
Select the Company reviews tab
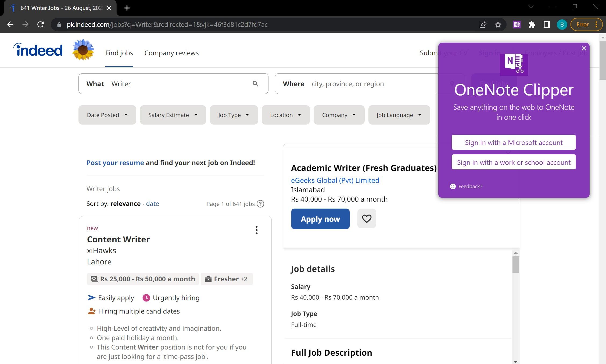pyautogui.click(x=171, y=53)
